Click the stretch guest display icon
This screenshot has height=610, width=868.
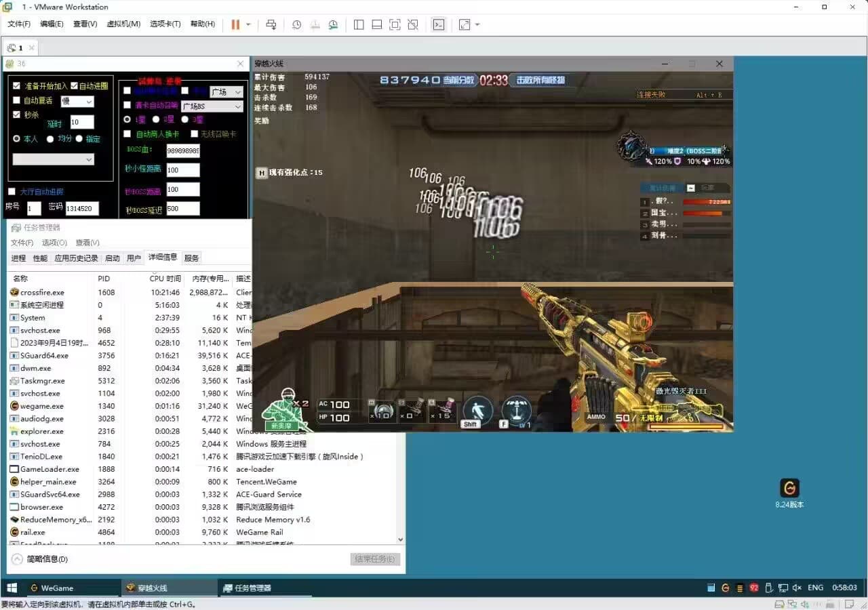click(x=465, y=24)
